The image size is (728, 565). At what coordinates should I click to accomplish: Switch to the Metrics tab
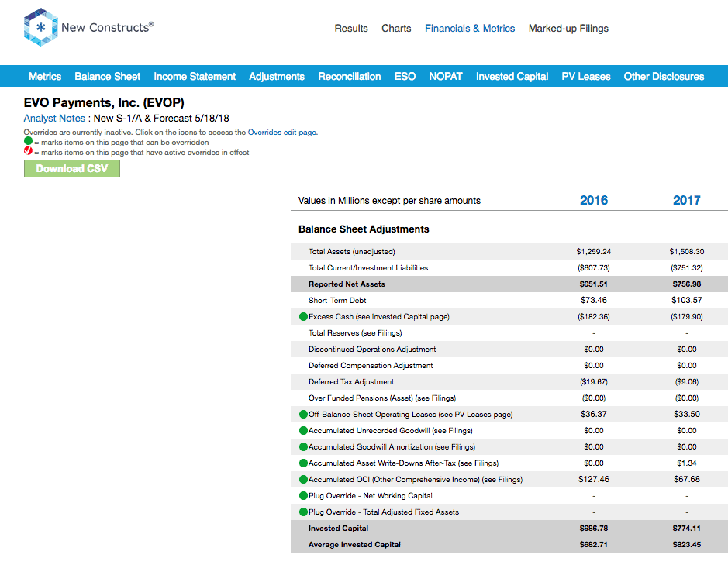tap(45, 77)
